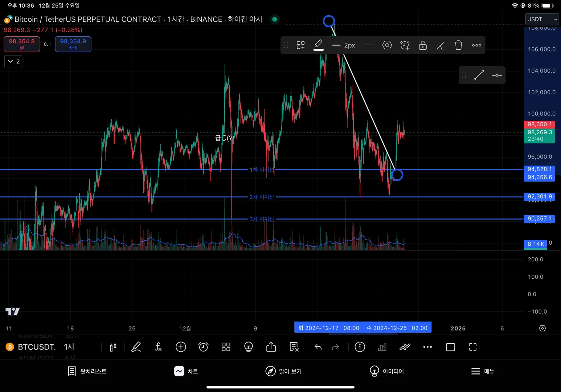The height and width of the screenshot is (392, 561).
Task: Click the 98,350.1 red price label
Action: coord(540,124)
